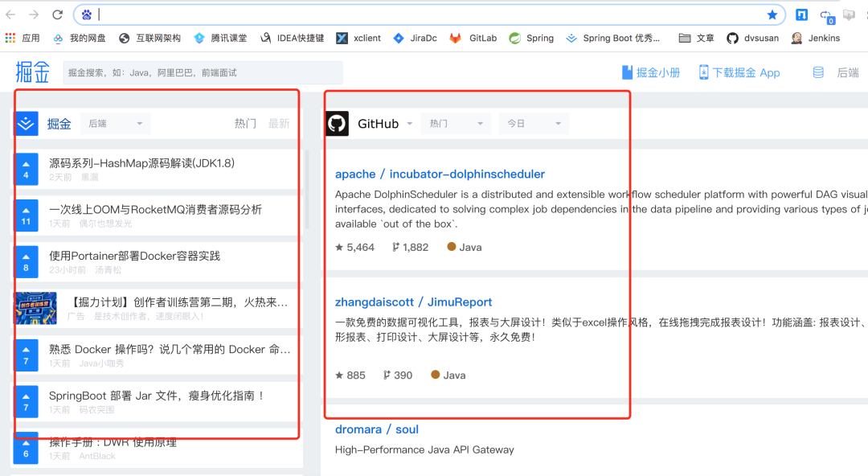Open the Spring Boot 优秀 bookmark

(x=612, y=39)
